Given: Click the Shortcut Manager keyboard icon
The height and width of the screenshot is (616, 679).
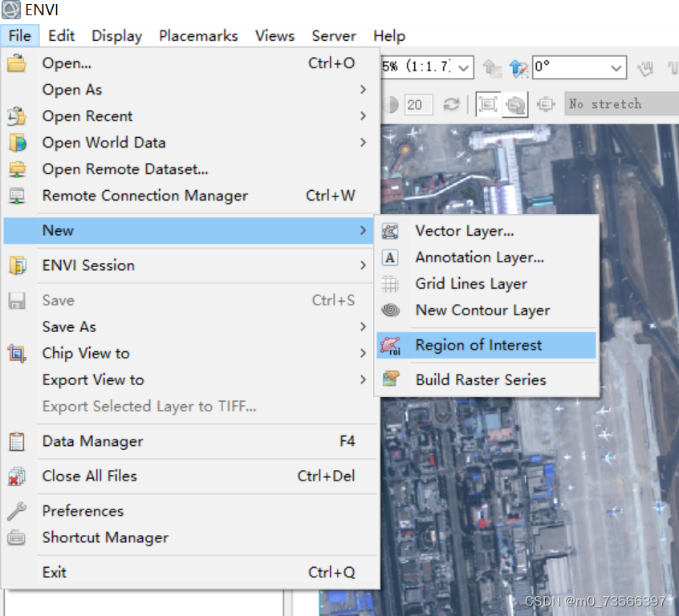Looking at the screenshot, I should (x=17, y=537).
